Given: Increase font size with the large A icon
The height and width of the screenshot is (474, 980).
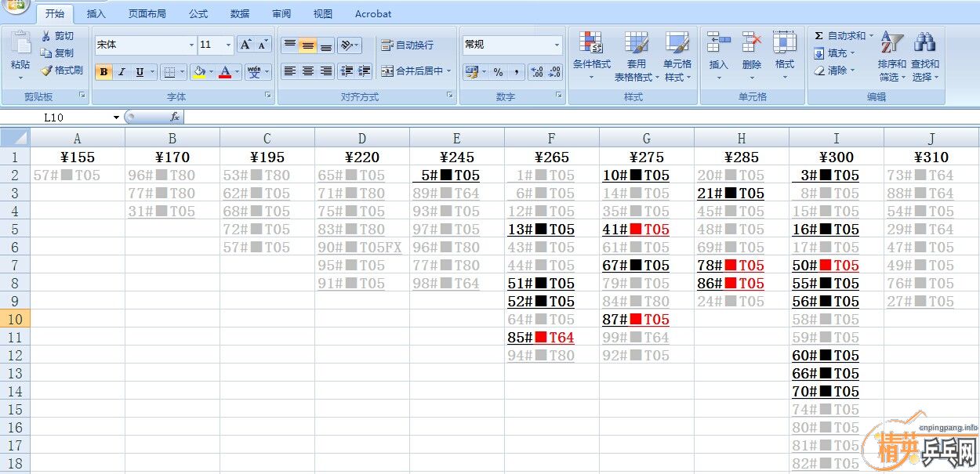Looking at the screenshot, I should pos(245,45).
